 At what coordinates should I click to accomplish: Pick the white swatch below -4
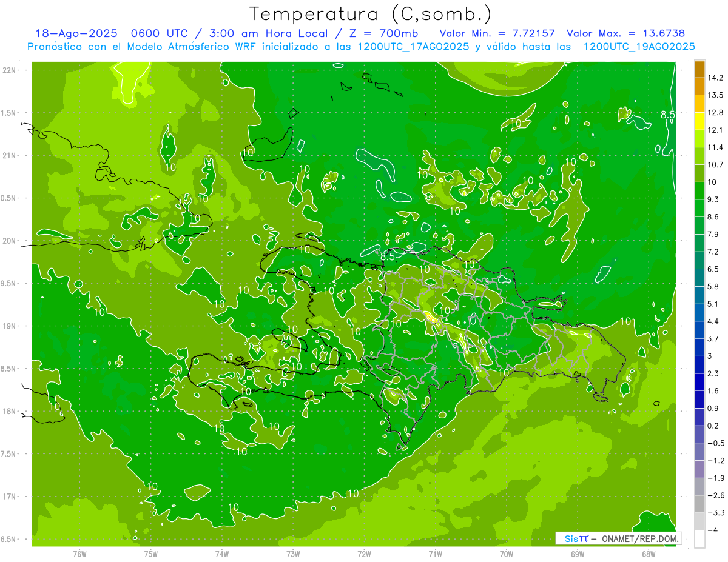coord(699,539)
